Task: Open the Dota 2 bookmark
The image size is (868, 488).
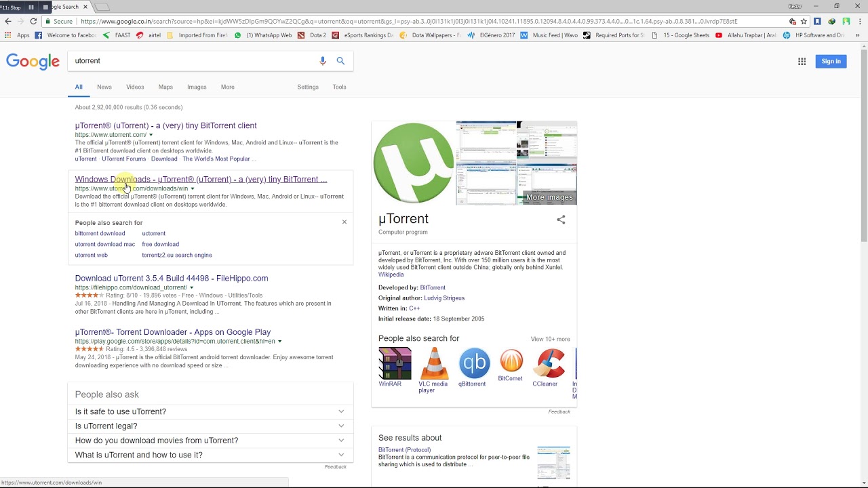Action: [312, 35]
